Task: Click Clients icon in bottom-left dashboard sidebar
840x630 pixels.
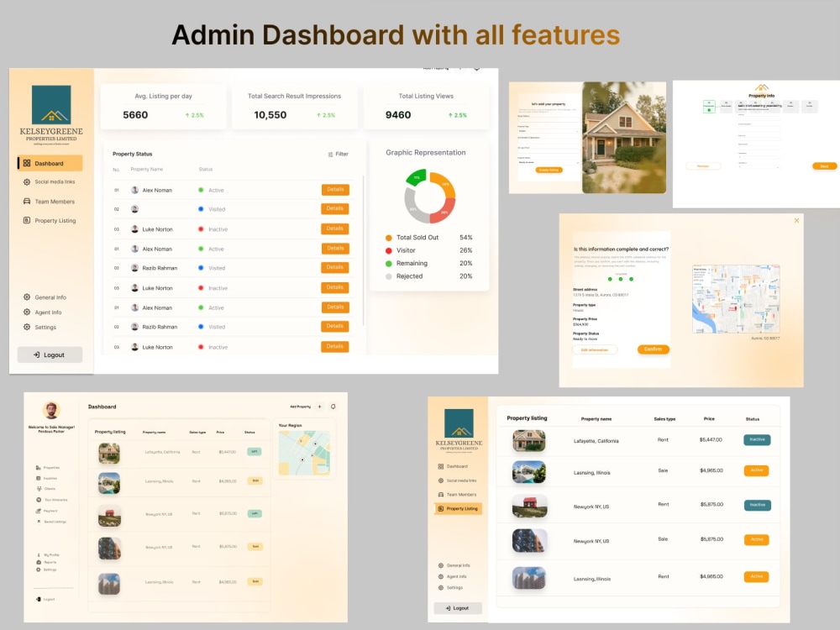Action: coord(39,489)
